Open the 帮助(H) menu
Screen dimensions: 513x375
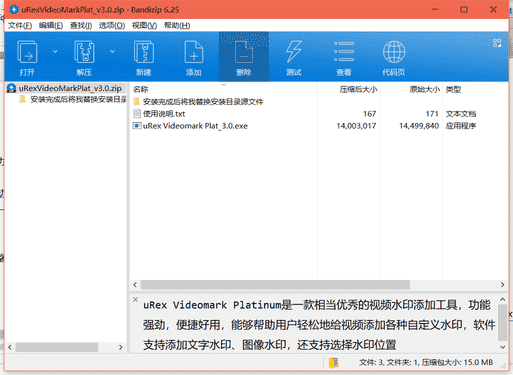coord(177,25)
